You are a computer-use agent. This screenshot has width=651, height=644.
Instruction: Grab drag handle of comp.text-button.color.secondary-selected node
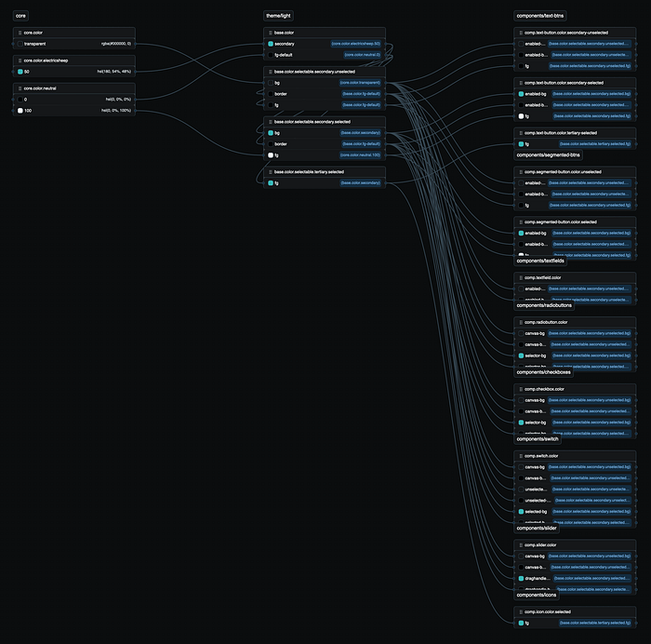click(x=520, y=83)
